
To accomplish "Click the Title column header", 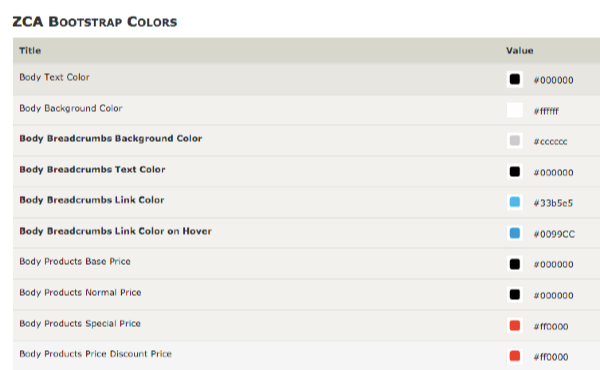I will pyautogui.click(x=30, y=51).
